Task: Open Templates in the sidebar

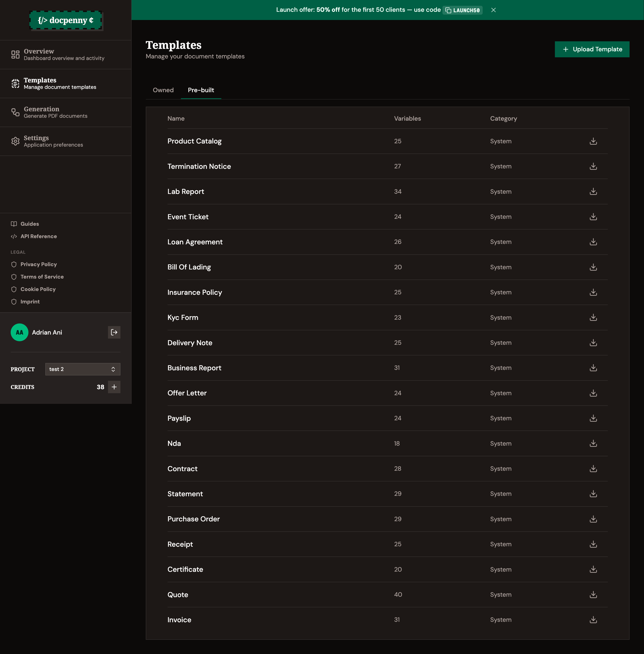Action: coord(66,84)
